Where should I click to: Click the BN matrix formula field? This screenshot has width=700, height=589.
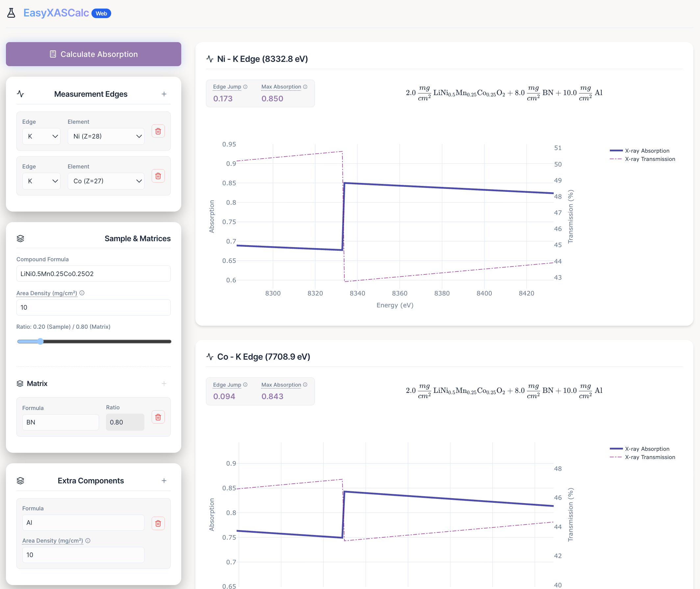(x=61, y=422)
